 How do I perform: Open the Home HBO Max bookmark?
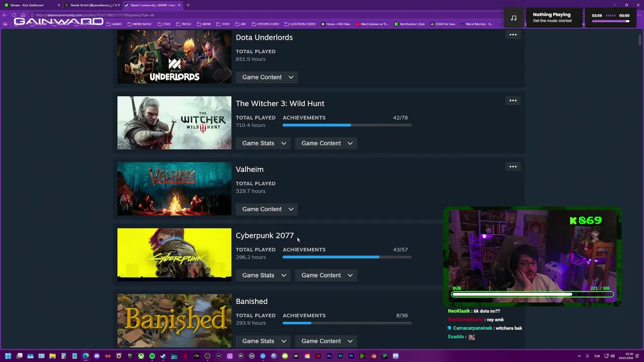(336, 24)
